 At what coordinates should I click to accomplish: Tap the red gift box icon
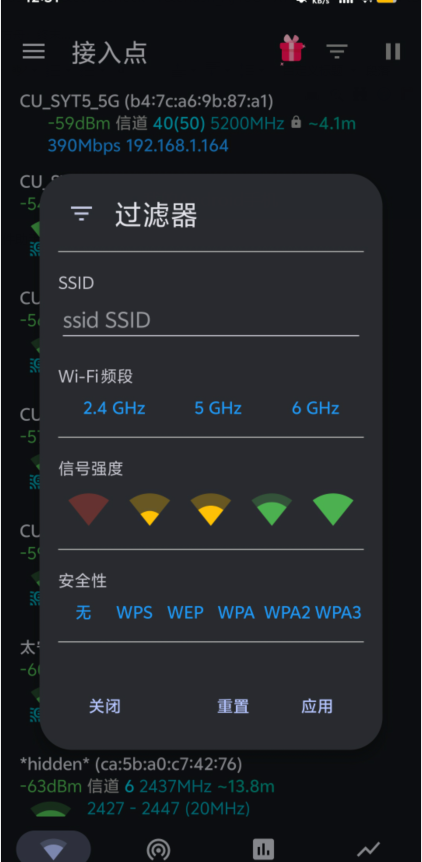292,49
